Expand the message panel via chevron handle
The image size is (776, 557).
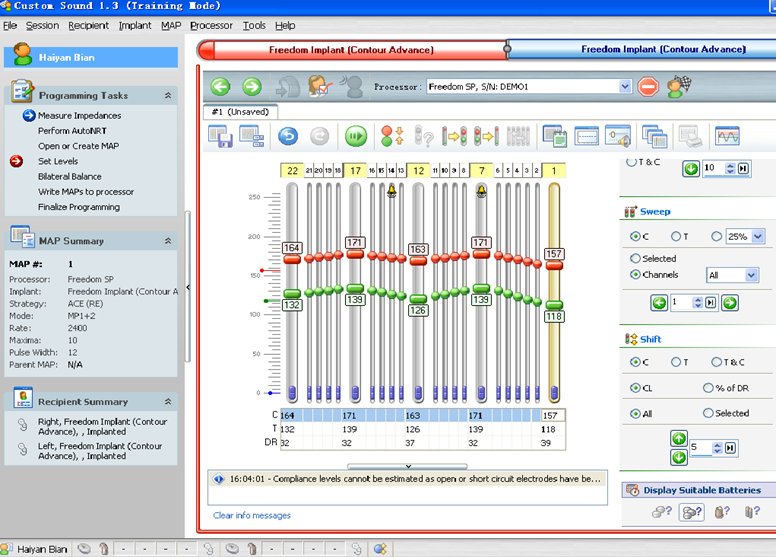point(408,466)
